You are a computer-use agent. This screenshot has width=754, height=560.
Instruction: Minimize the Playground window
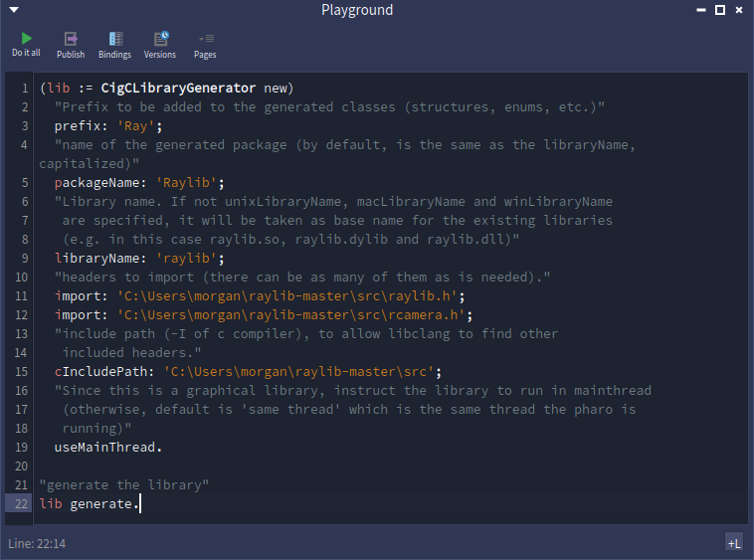pos(702,10)
